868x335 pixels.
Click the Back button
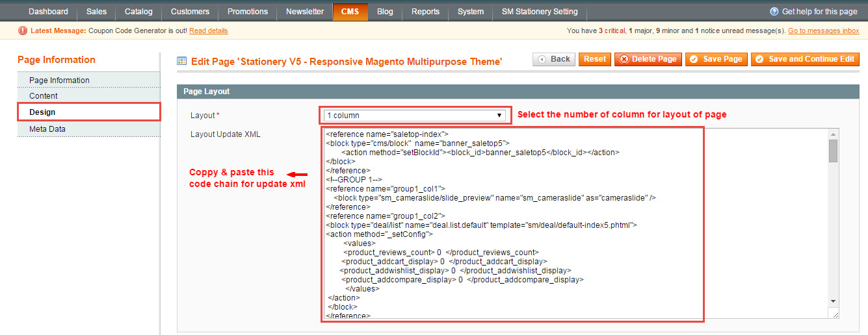pyautogui.click(x=553, y=59)
